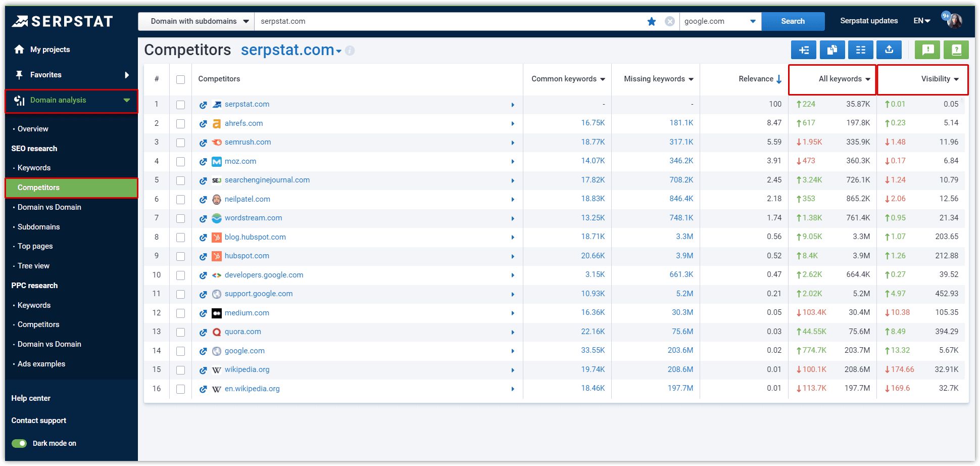Screen dimensions: 980x466
Task: Open the Help center link
Action: tap(31, 398)
